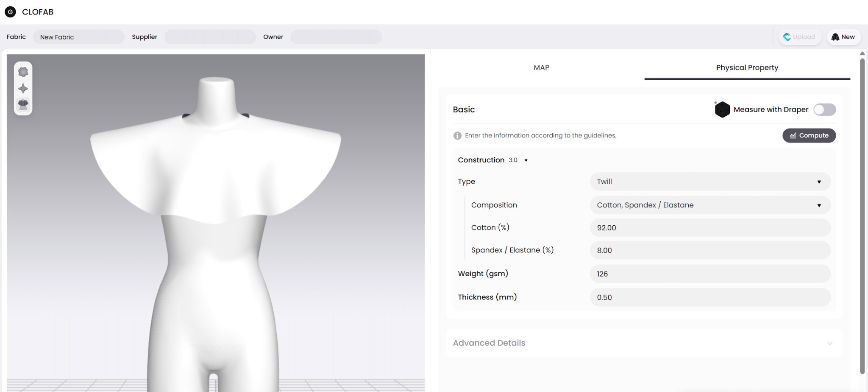Click the Thickness (mm) input field
The height and width of the screenshot is (392, 868).
coord(710,297)
